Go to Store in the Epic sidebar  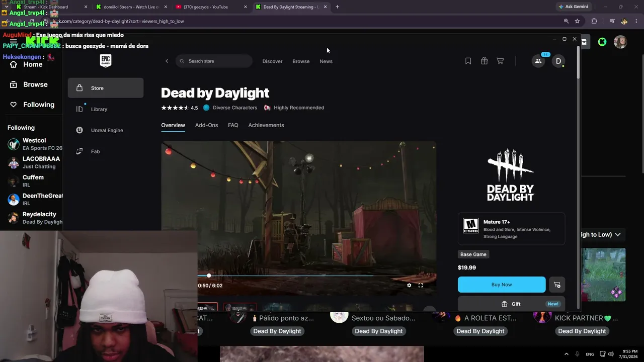point(106,88)
